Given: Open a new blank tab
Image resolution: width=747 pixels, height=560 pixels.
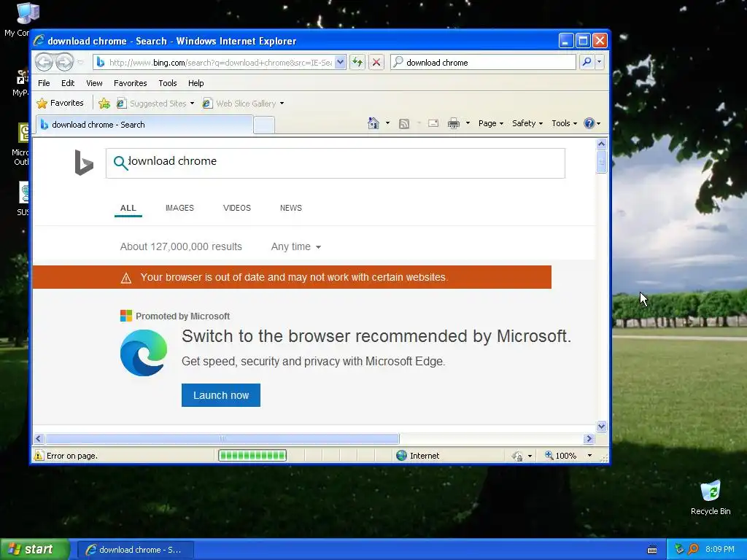Looking at the screenshot, I should point(264,125).
